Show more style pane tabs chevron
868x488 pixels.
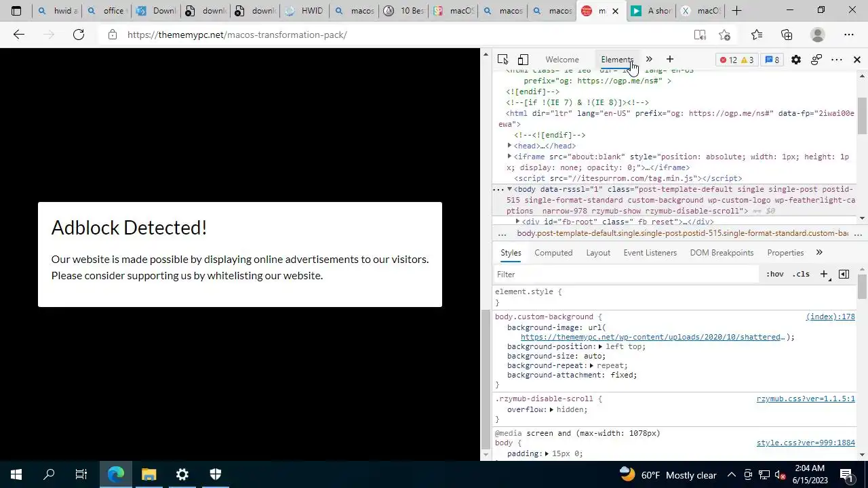[x=819, y=253]
